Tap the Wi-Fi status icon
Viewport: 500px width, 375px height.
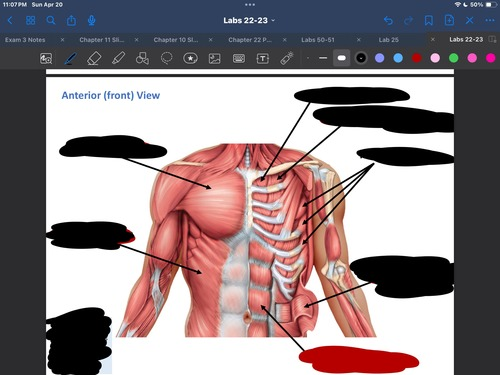point(458,5)
